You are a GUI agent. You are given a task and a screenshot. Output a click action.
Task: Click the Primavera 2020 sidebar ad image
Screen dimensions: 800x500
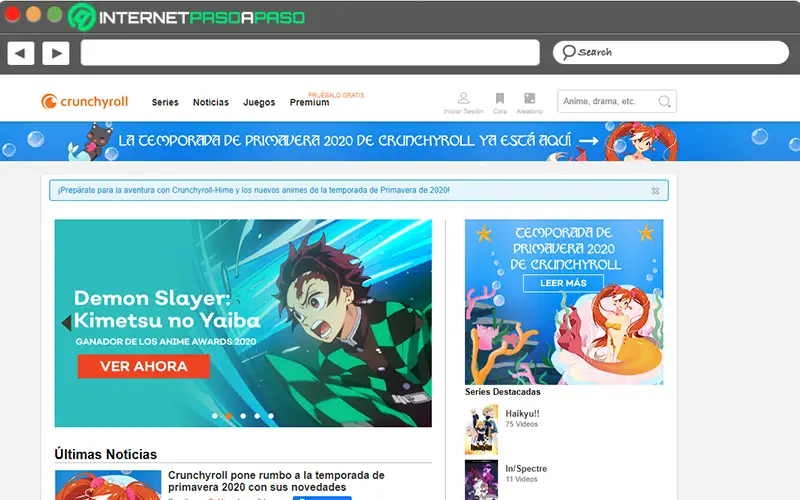click(564, 302)
